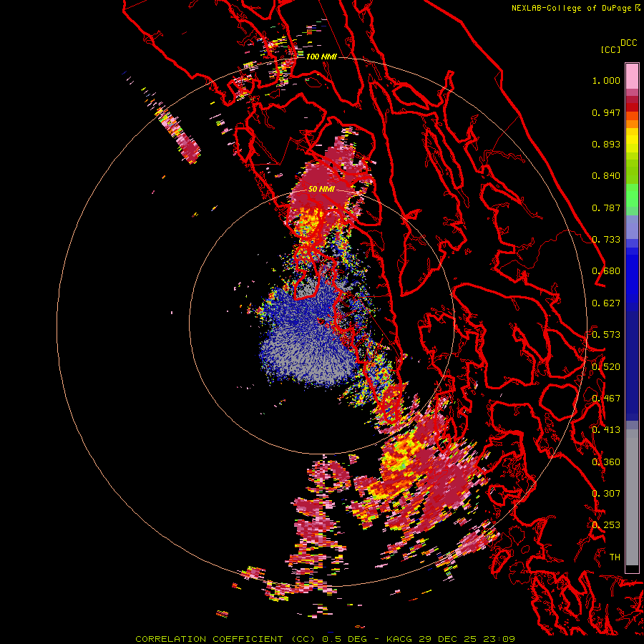Select the 0.360 scale value
This screenshot has height=644, width=644.
(606, 462)
